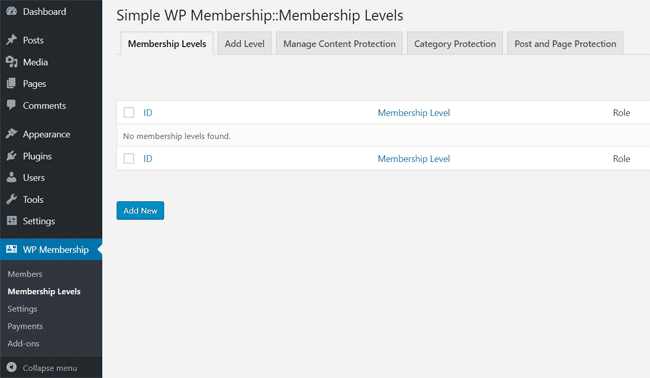The height and width of the screenshot is (378, 650).
Task: Click the Users person icon
Action: [x=12, y=177]
